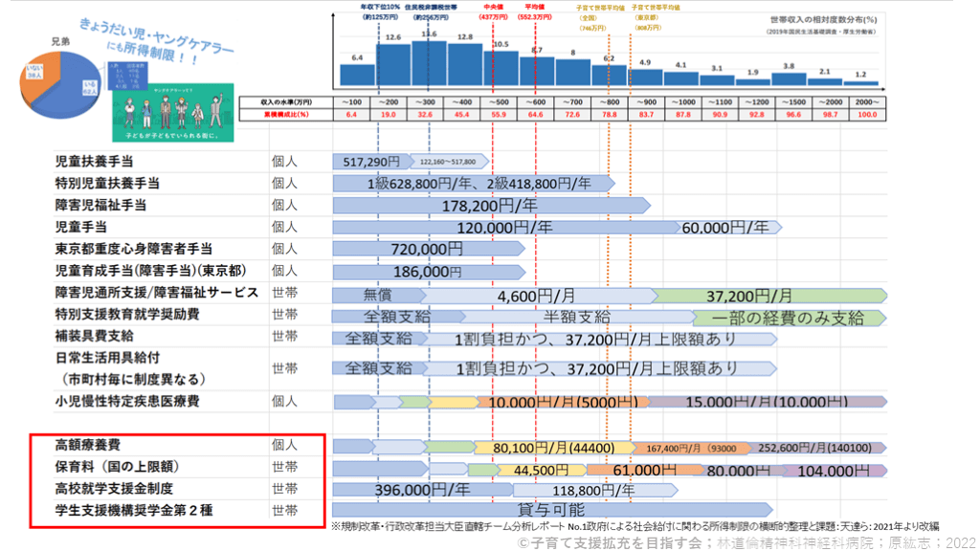Click the 学生支援機構奨学金第２種 row label
This screenshot has width=980, height=551.
tap(134, 510)
